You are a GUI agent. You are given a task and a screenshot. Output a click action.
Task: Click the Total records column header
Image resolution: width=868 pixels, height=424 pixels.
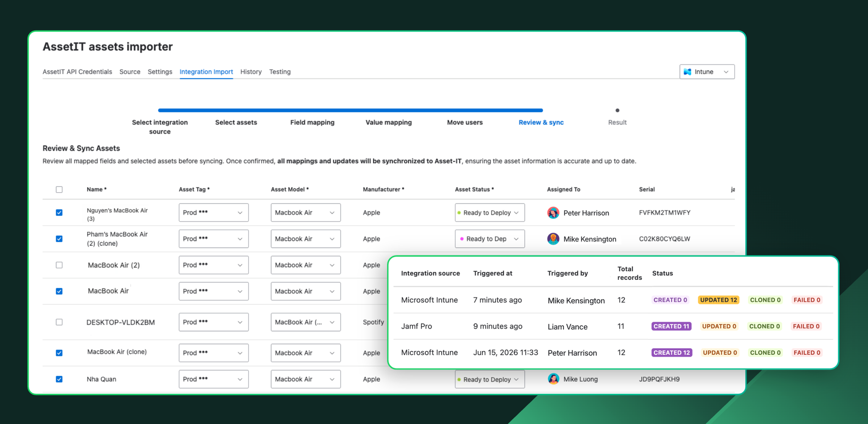(x=629, y=273)
